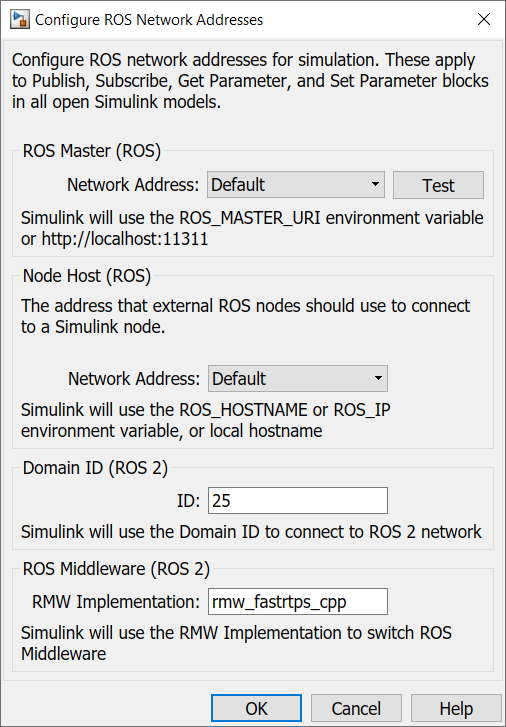Click the RMW Implementation field with rmw_fastrtps_cpp
Image resolution: width=506 pixels, height=727 pixels.
point(298,601)
